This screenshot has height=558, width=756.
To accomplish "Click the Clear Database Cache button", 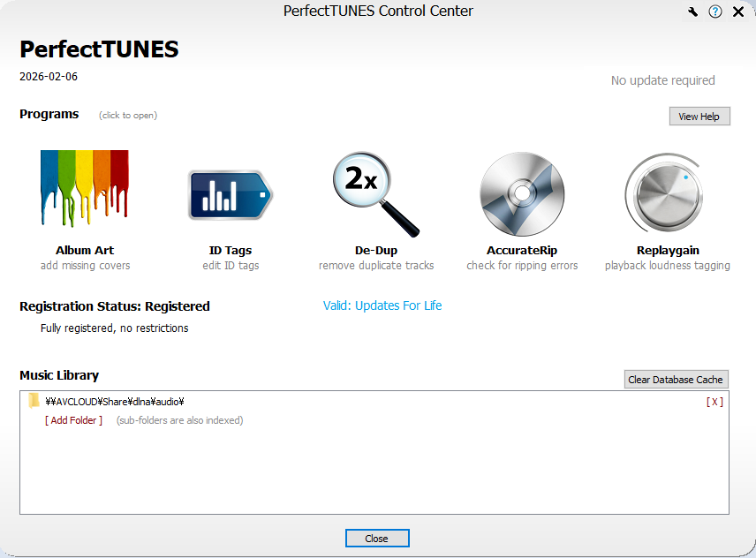I will click(x=676, y=380).
